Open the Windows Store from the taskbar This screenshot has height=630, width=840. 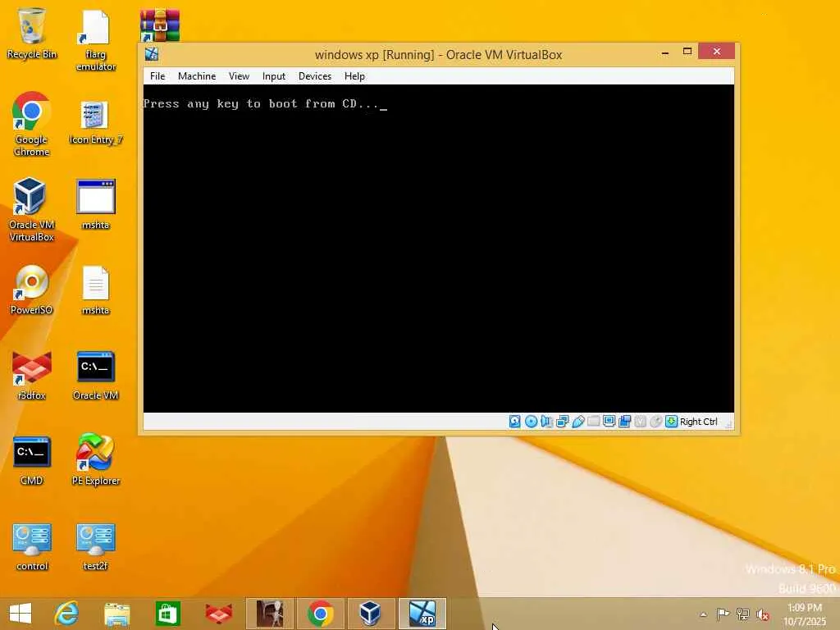tap(167, 614)
